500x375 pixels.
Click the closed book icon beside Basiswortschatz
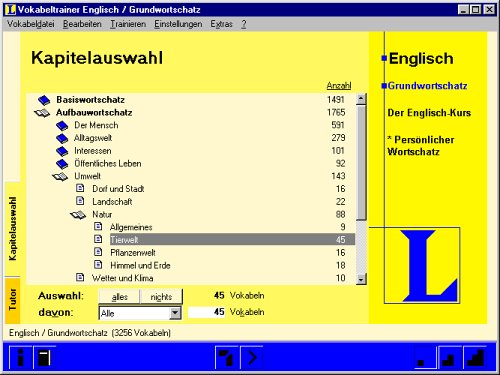tap(44, 100)
